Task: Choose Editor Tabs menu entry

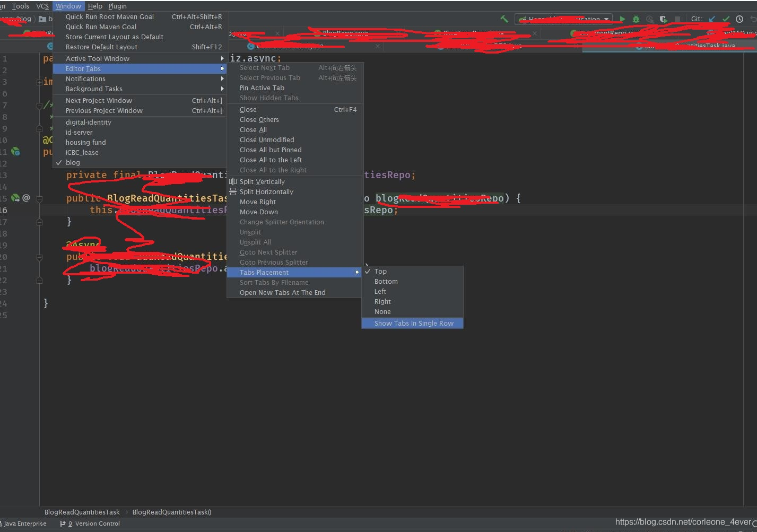Action: (x=140, y=68)
